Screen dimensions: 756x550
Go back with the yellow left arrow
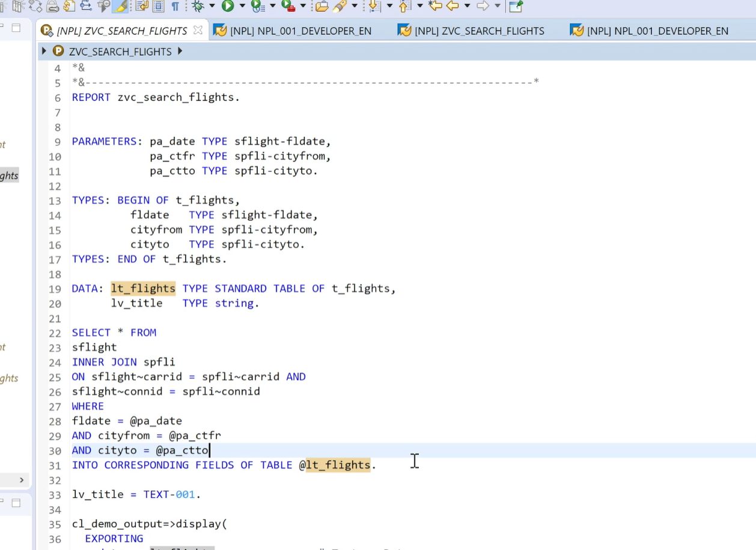[453, 6]
